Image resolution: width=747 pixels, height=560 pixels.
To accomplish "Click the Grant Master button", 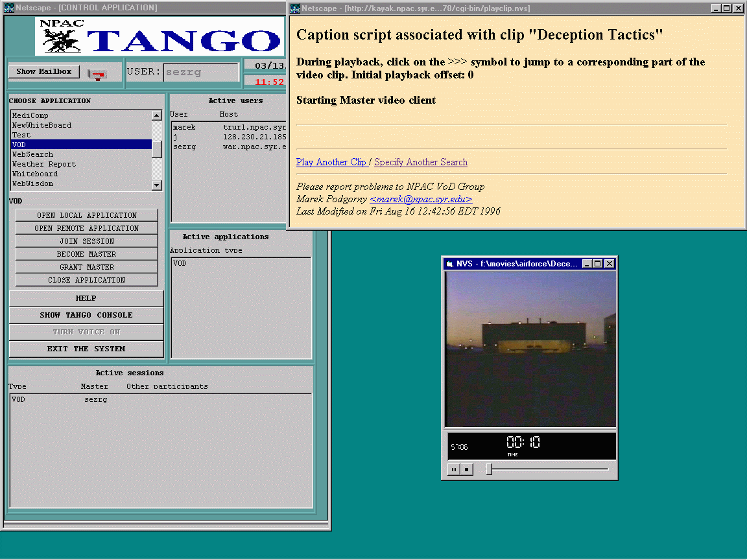I will [87, 267].
